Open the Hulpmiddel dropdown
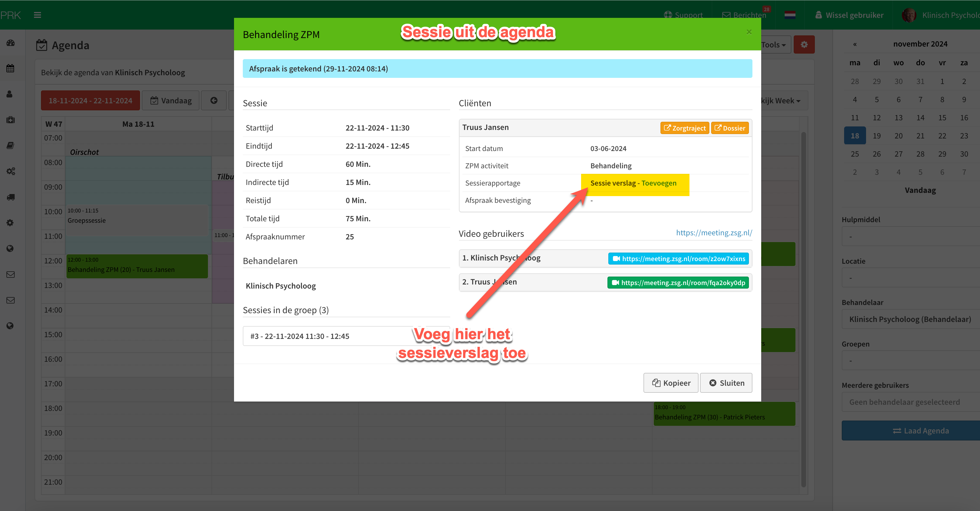 (911, 236)
